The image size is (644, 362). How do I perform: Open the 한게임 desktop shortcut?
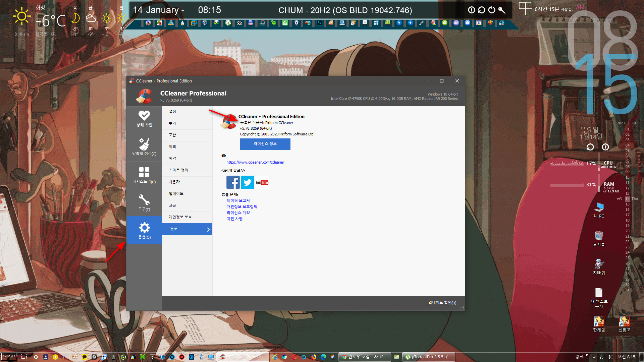pyautogui.click(x=599, y=324)
